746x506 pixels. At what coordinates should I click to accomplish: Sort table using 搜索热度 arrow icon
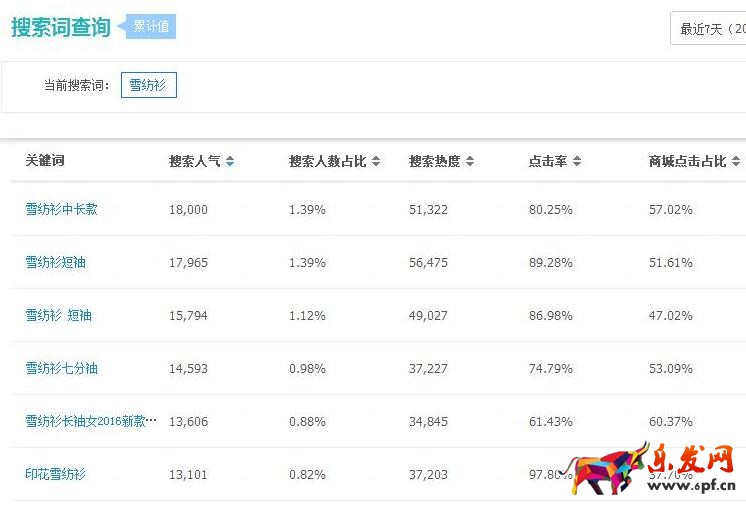470,162
